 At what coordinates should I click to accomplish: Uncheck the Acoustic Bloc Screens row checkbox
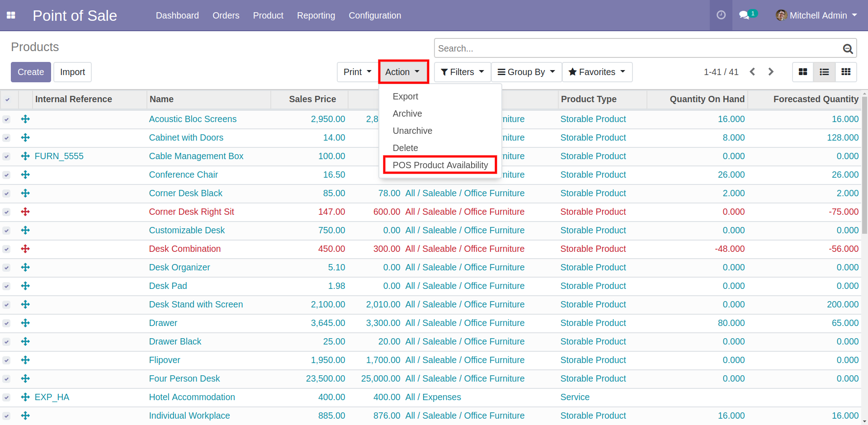[x=6, y=119]
